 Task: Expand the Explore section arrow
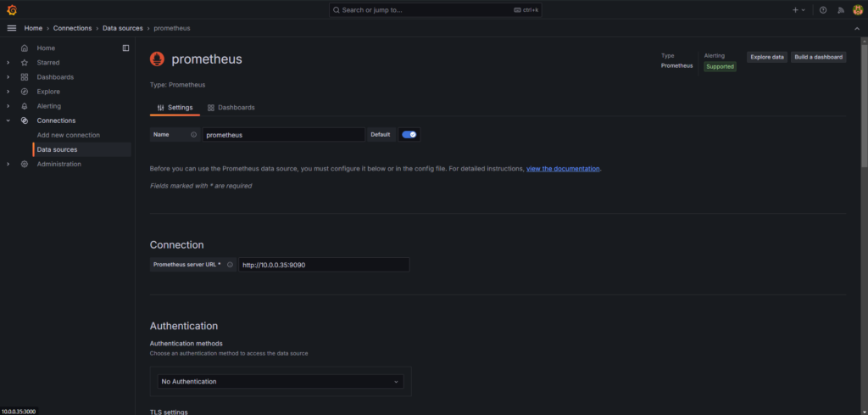click(x=8, y=92)
